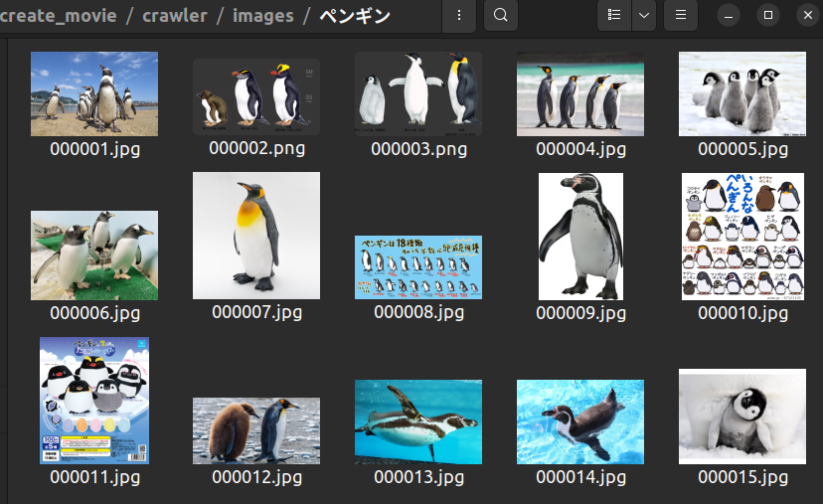The width and height of the screenshot is (823, 504).
Task: Minimize the file manager window
Action: (728, 15)
